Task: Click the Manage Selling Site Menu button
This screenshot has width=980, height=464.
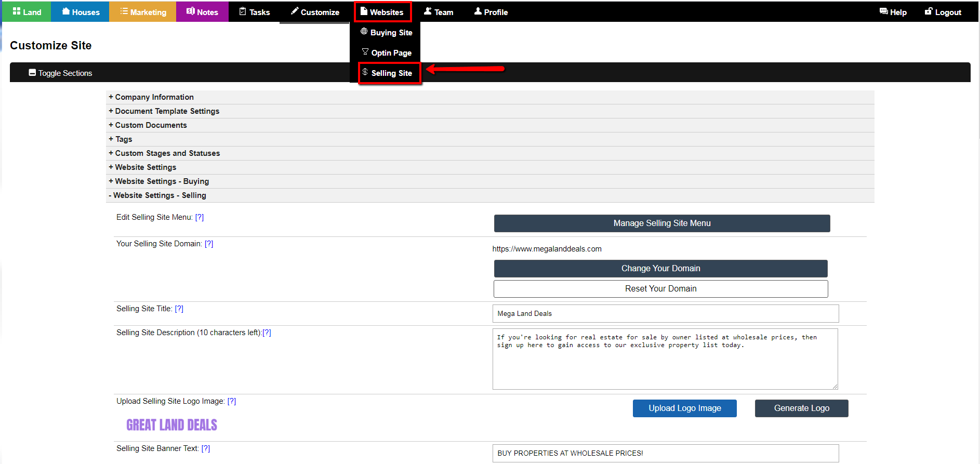Action: (x=662, y=223)
